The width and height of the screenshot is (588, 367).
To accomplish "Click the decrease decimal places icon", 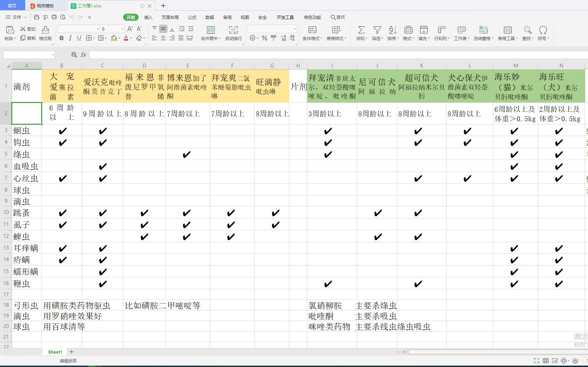I will pos(292,38).
